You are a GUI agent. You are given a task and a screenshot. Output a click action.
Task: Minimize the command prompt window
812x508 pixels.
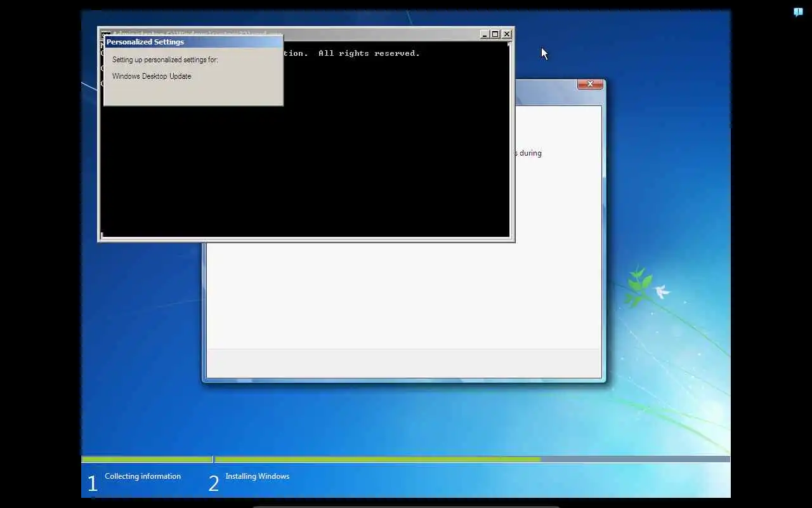[485, 34]
